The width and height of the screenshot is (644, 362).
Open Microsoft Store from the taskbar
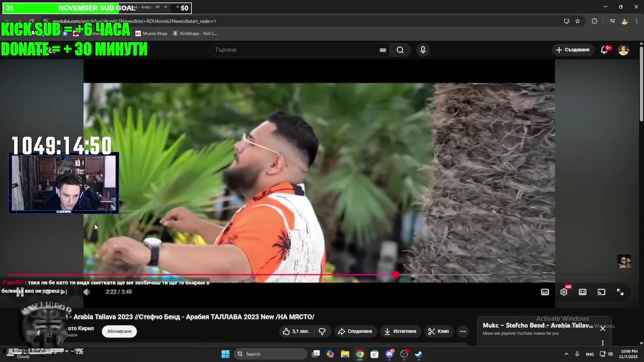click(374, 354)
